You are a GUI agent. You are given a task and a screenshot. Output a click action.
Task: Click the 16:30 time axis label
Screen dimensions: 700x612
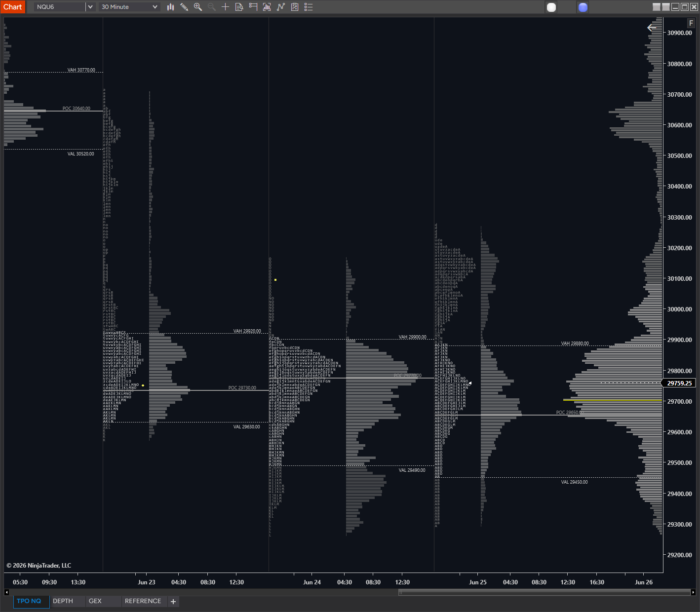click(597, 582)
